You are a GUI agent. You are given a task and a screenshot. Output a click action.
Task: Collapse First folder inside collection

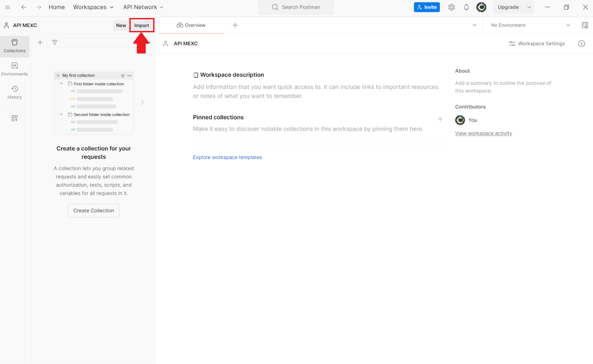pyautogui.click(x=62, y=84)
